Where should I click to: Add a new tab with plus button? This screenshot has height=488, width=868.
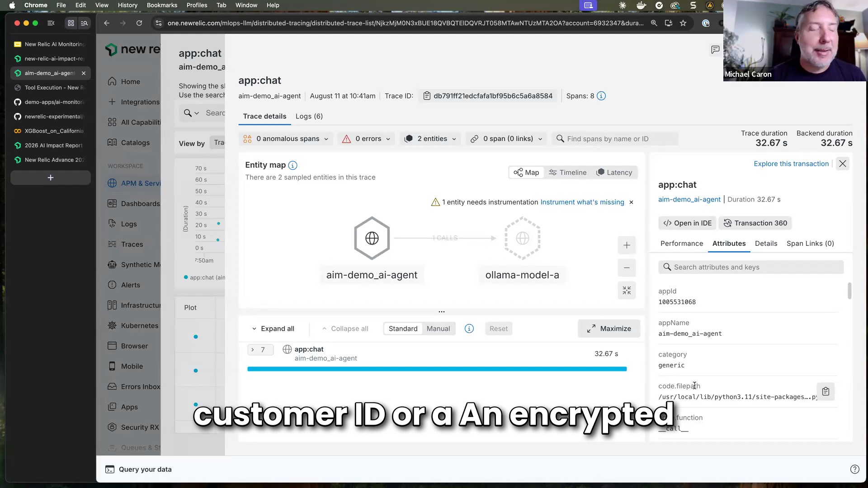click(x=51, y=178)
